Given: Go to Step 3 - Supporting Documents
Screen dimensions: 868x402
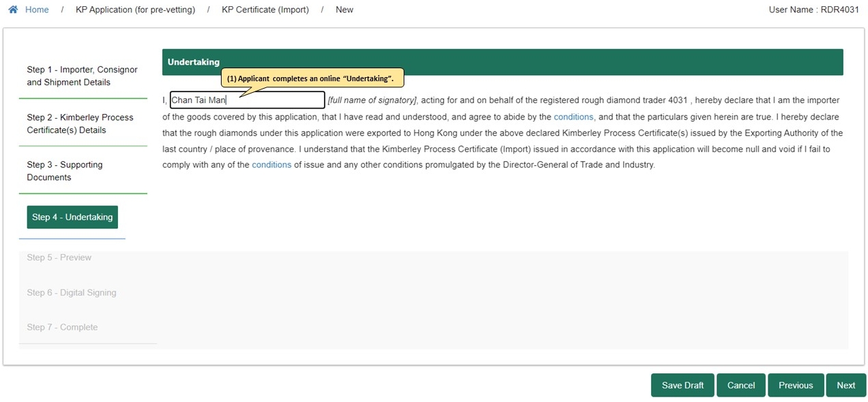Looking at the screenshot, I should [83, 171].
